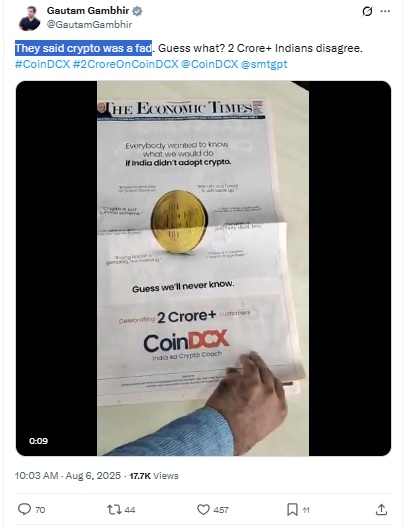The image size is (418, 528).
Task: Click the 0:09 video duration label
Action: 38,441
